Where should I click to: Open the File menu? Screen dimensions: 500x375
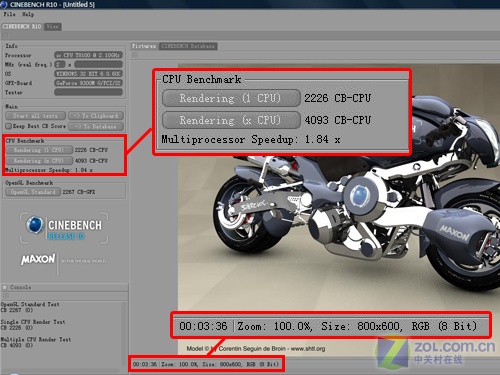pos(9,14)
